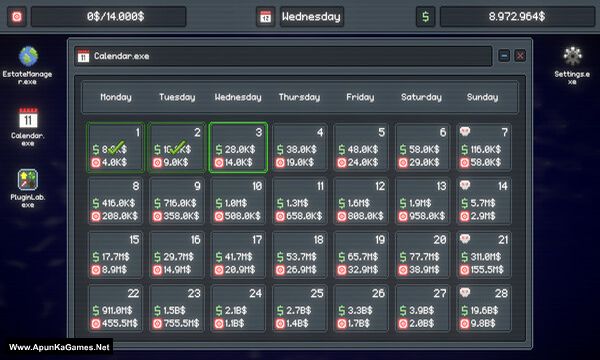Select the Wednesday column header
The height and width of the screenshot is (360, 600).
tap(238, 97)
